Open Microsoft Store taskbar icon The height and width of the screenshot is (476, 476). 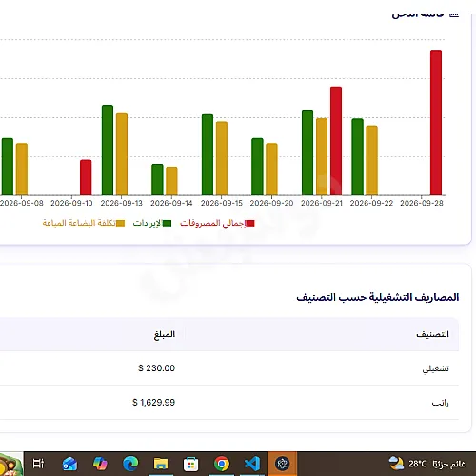[x=191, y=464]
